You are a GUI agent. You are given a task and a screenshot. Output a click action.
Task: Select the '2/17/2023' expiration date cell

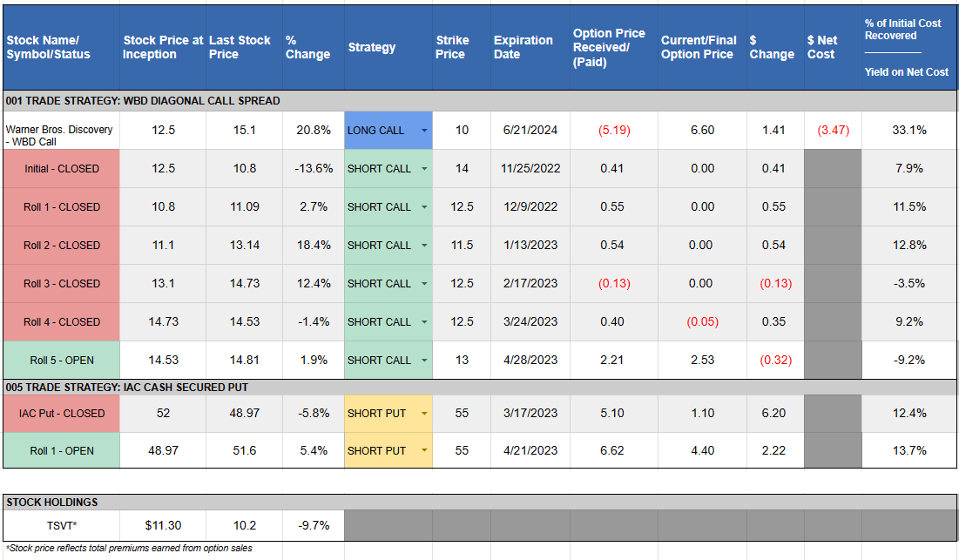[x=530, y=284]
